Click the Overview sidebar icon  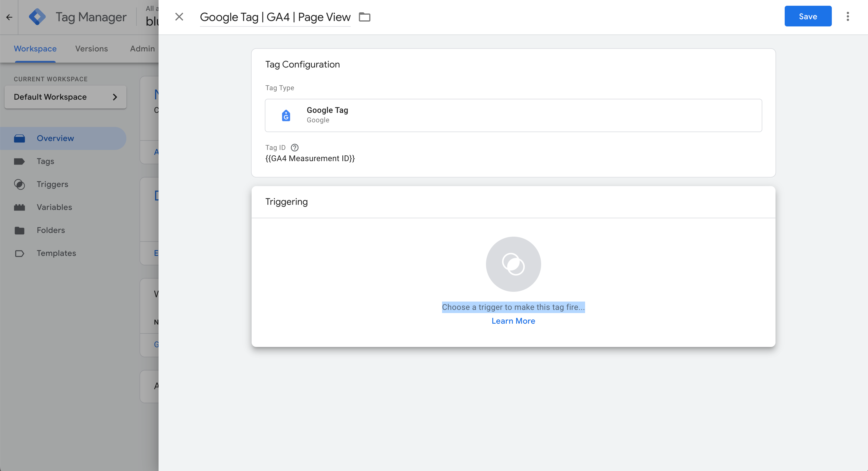(20, 138)
